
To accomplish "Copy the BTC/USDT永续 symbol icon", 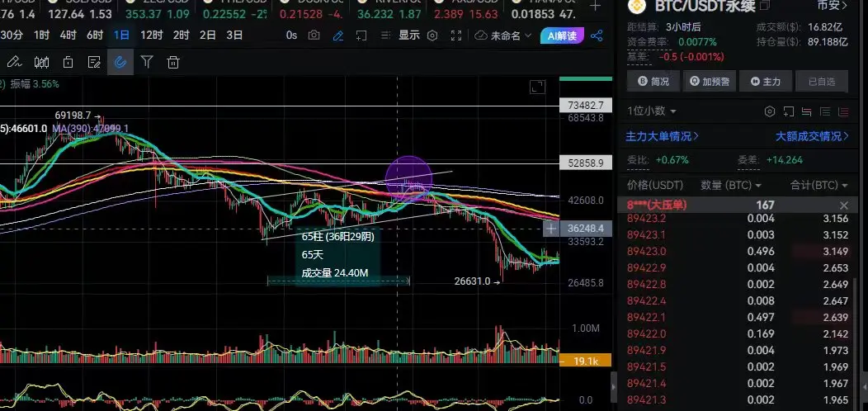I will click(765, 6).
